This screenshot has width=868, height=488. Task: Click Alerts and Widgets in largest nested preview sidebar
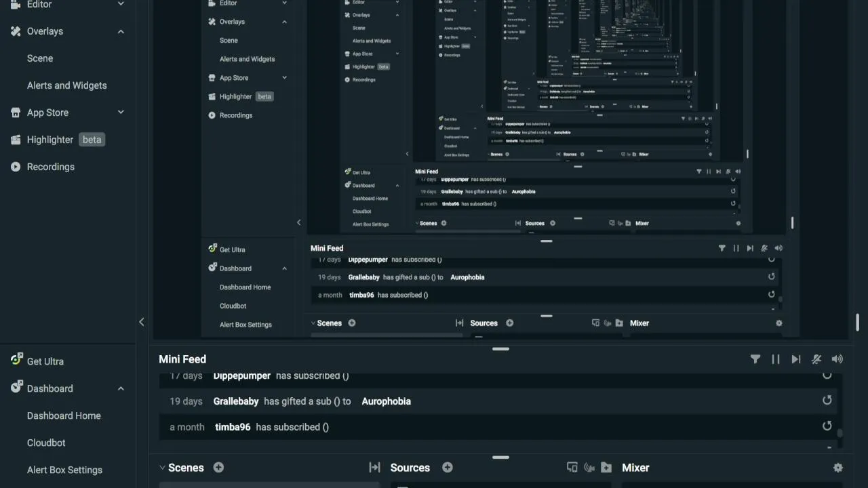tap(247, 59)
